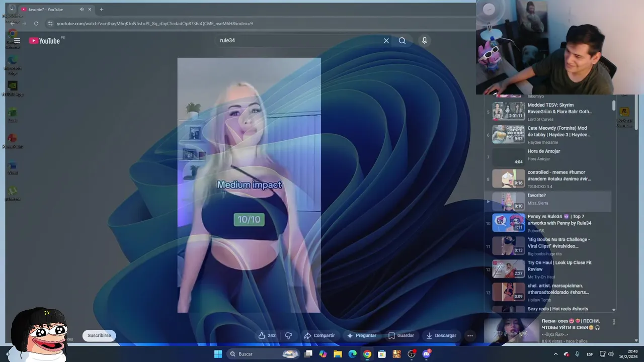
Task: Open more actions ellipsis under the video
Action: tap(470, 335)
